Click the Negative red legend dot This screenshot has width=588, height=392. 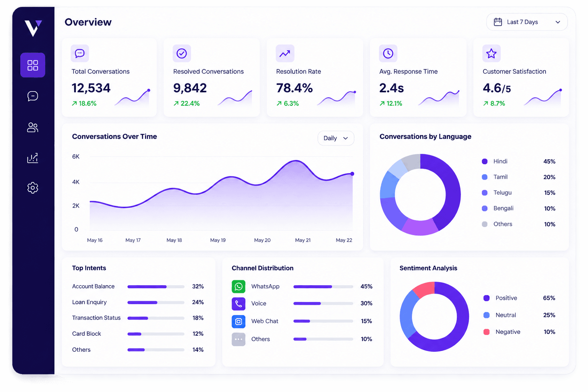[x=487, y=332]
